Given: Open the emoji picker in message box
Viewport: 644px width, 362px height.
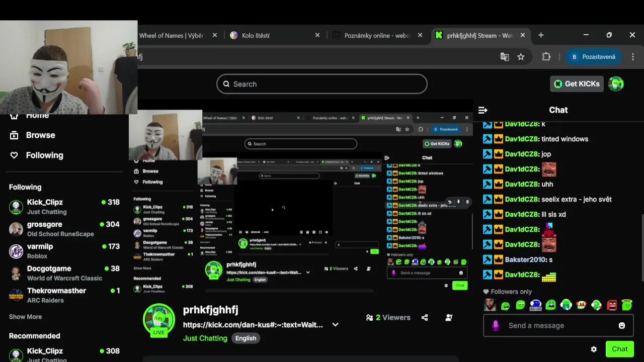Looking at the screenshot, I should pyautogui.click(x=622, y=325).
